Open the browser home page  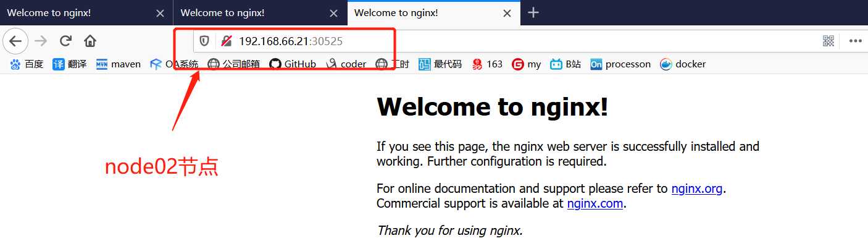(x=90, y=41)
